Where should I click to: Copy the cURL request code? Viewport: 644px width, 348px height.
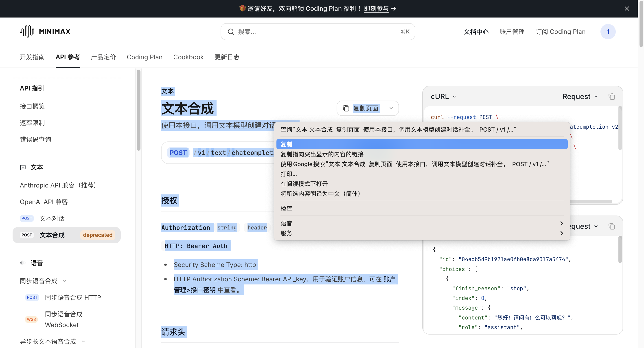pyautogui.click(x=611, y=97)
